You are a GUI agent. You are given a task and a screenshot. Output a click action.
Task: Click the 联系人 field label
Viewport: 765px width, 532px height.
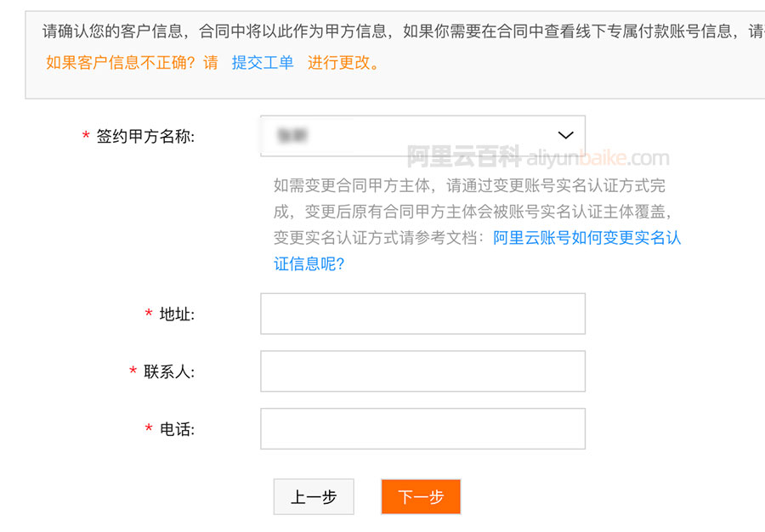169,371
